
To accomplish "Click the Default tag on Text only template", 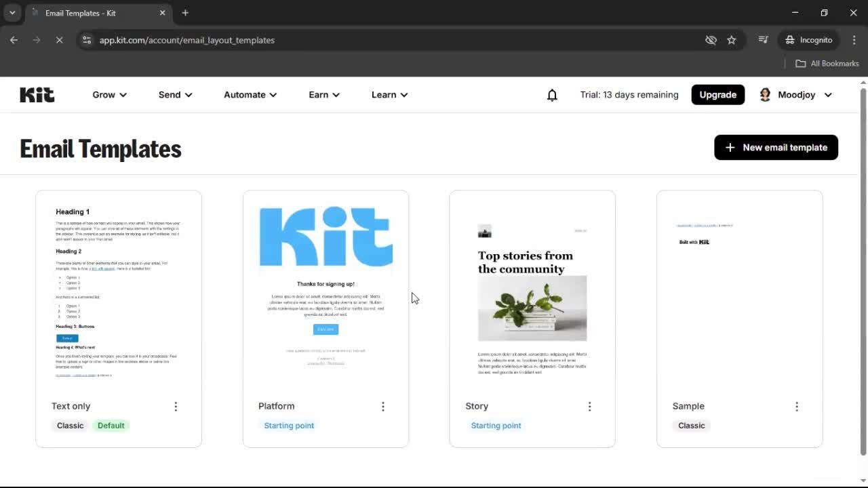I will 111,425.
